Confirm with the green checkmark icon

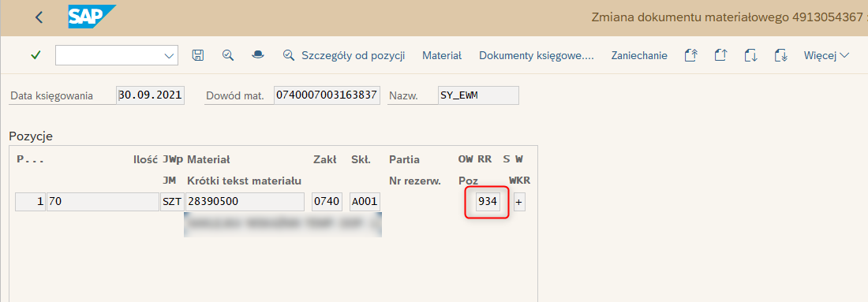pos(36,55)
